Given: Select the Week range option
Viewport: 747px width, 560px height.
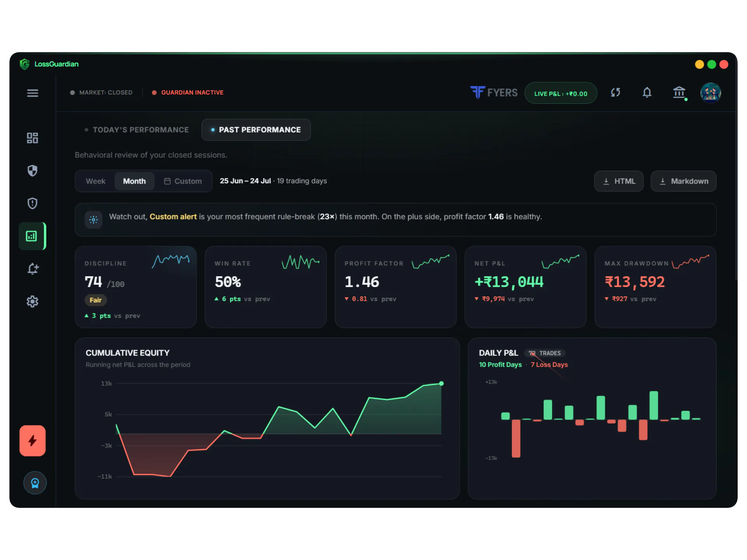Looking at the screenshot, I should pyautogui.click(x=95, y=181).
